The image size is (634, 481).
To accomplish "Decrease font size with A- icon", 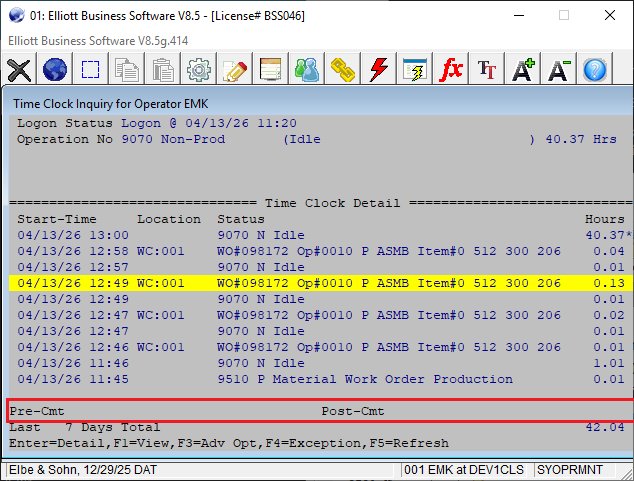I will [x=559, y=70].
